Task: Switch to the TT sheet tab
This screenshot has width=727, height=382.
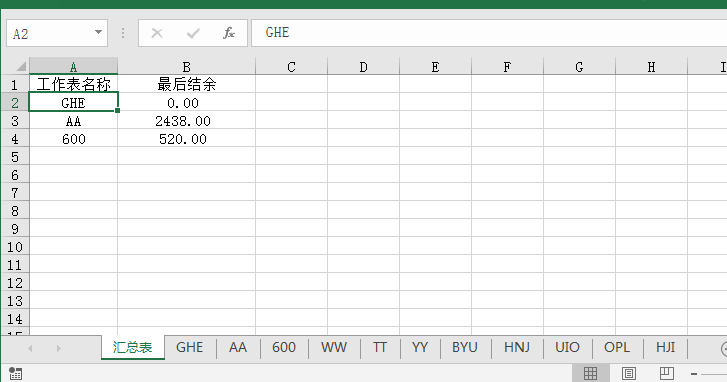Action: pos(380,347)
